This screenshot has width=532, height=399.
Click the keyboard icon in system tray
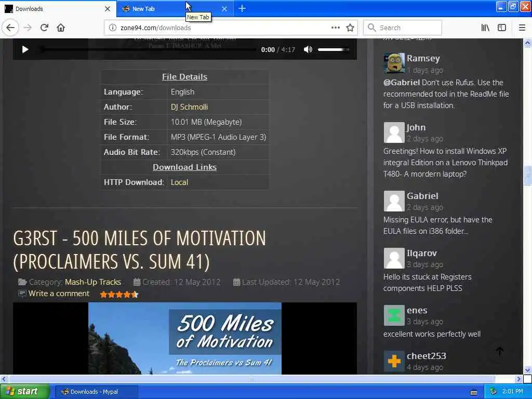pyautogui.click(x=474, y=392)
